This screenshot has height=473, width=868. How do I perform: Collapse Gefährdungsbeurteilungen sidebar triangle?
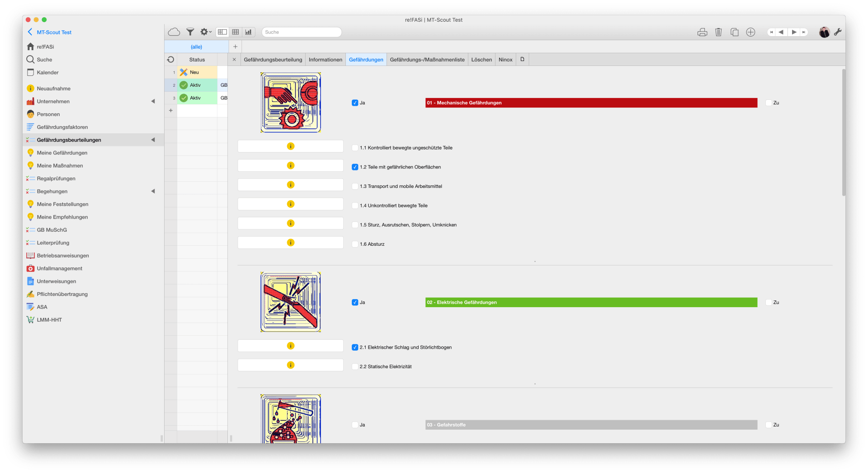tap(153, 140)
